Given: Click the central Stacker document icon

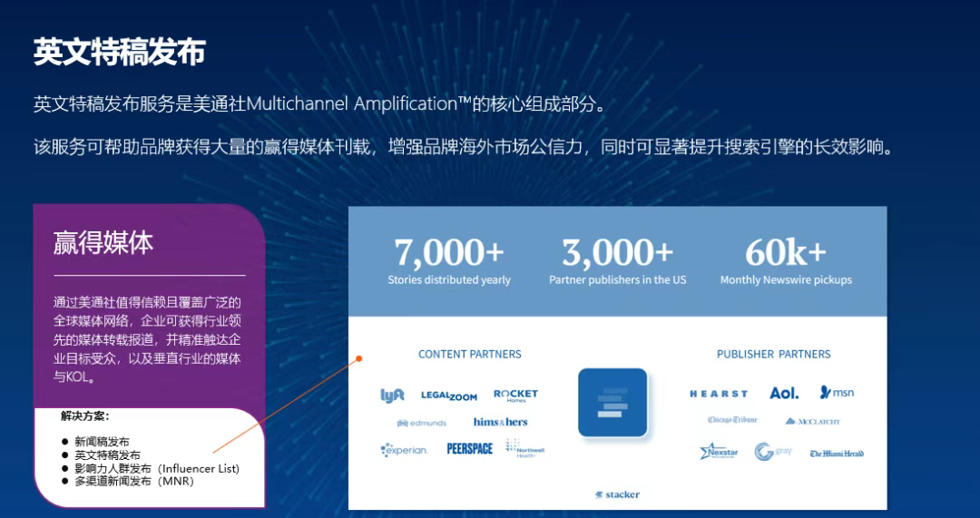Looking at the screenshot, I should tap(612, 403).
